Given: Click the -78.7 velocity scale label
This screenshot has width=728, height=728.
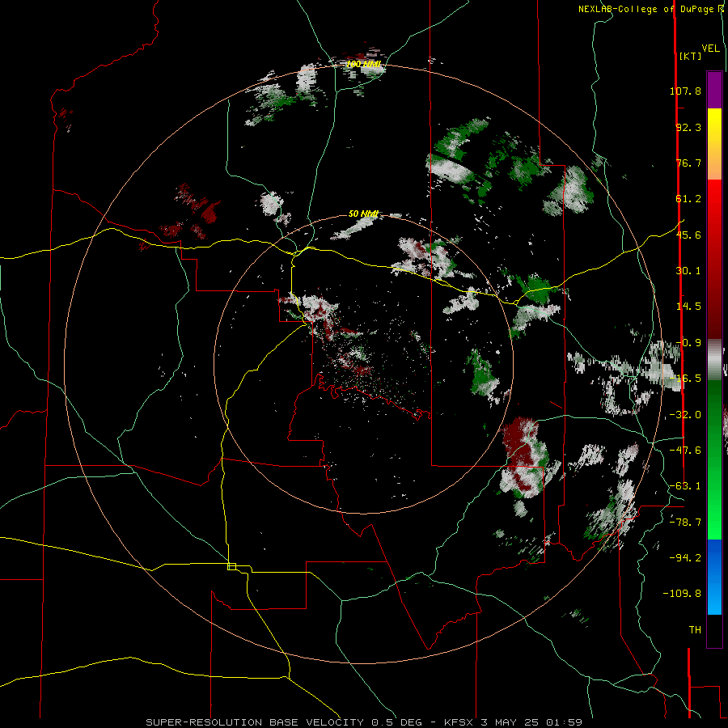Looking at the screenshot, I should (x=685, y=523).
